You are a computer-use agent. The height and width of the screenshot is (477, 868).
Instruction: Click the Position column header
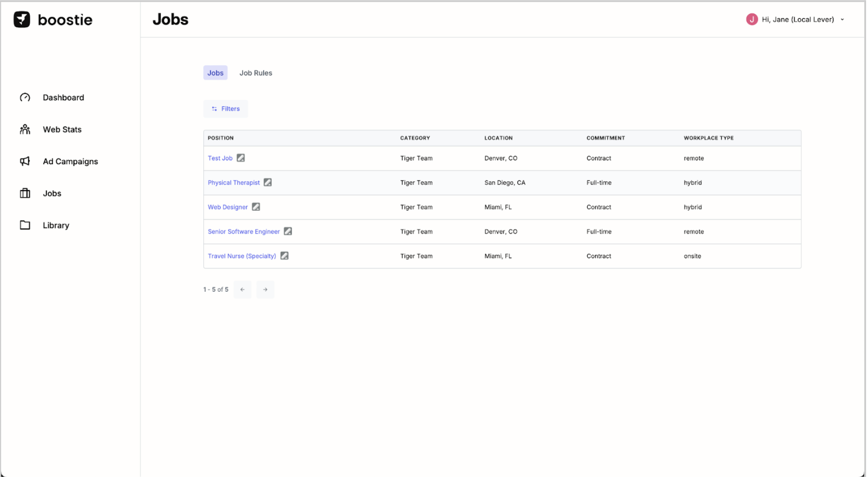221,138
